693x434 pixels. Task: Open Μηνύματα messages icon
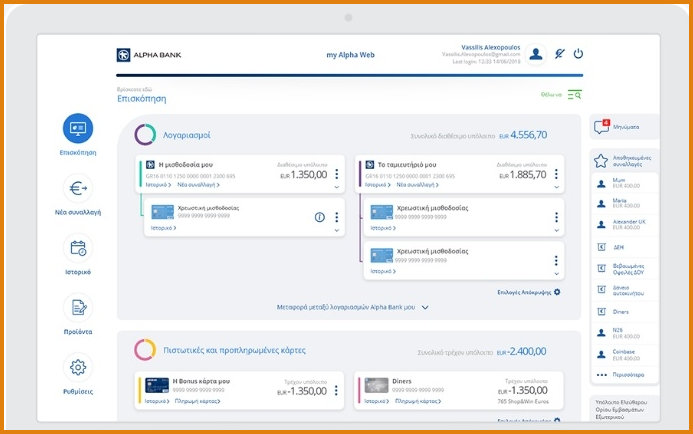(601, 127)
